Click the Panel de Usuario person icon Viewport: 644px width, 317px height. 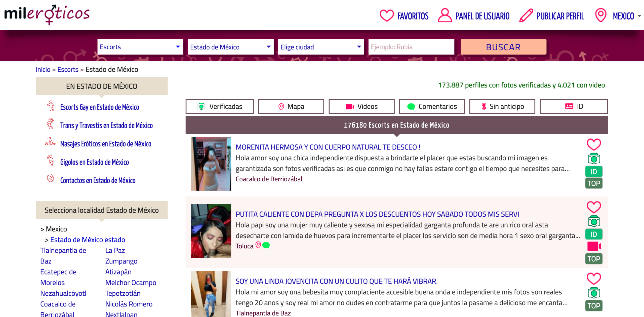[445, 15]
